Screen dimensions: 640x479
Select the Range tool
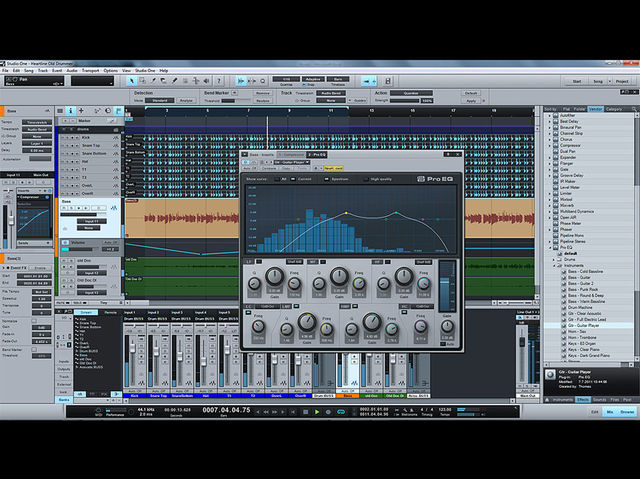(142, 81)
